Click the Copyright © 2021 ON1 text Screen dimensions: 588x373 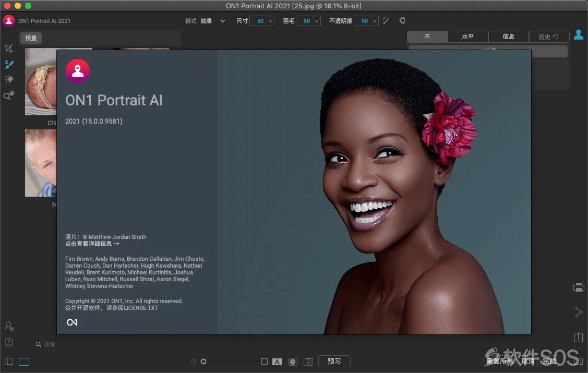point(124,301)
